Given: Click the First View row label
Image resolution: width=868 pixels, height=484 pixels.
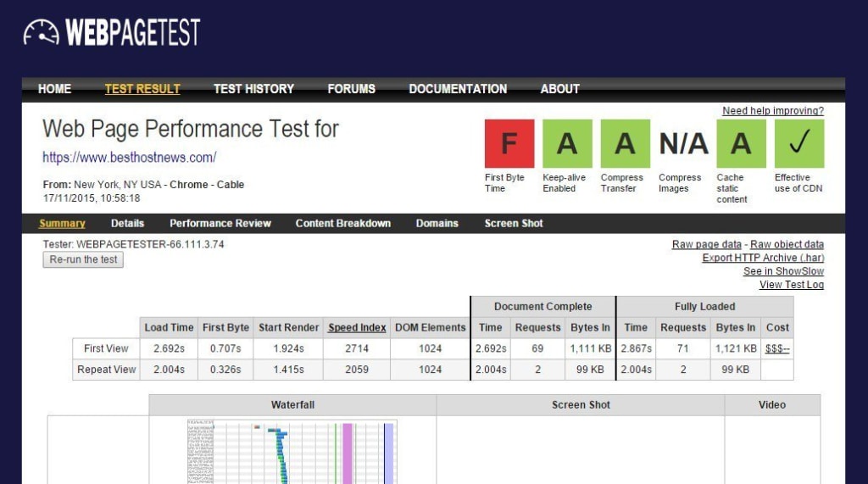Looking at the screenshot, I should coord(106,349).
